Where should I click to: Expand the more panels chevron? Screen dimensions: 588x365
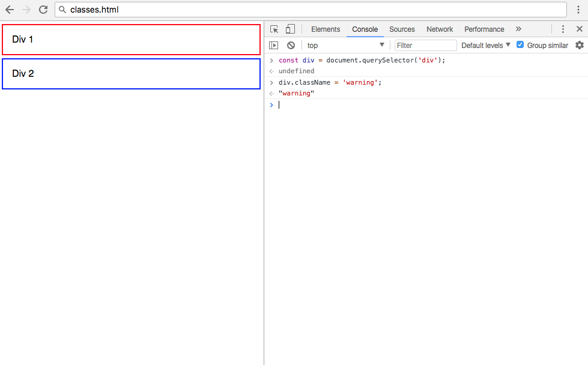point(518,29)
